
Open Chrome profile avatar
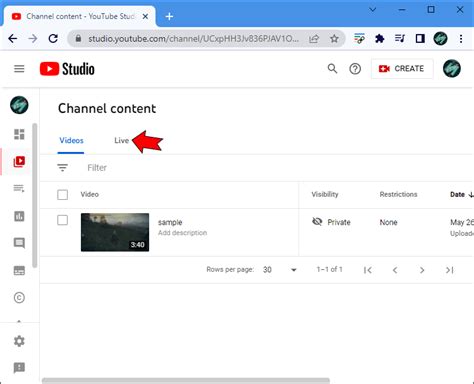(440, 39)
